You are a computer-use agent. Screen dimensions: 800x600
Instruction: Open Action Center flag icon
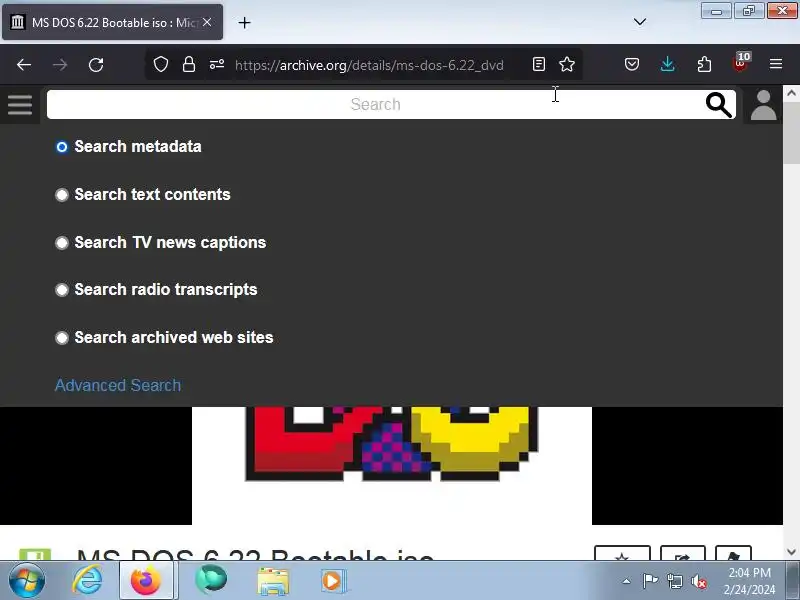[x=650, y=581]
